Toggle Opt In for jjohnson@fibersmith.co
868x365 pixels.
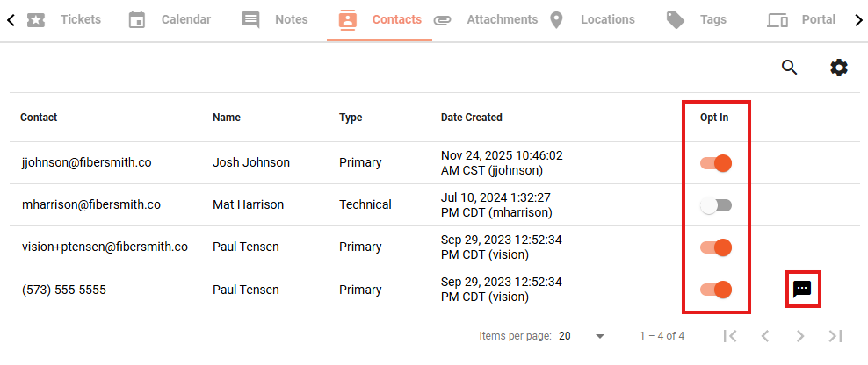click(x=716, y=163)
